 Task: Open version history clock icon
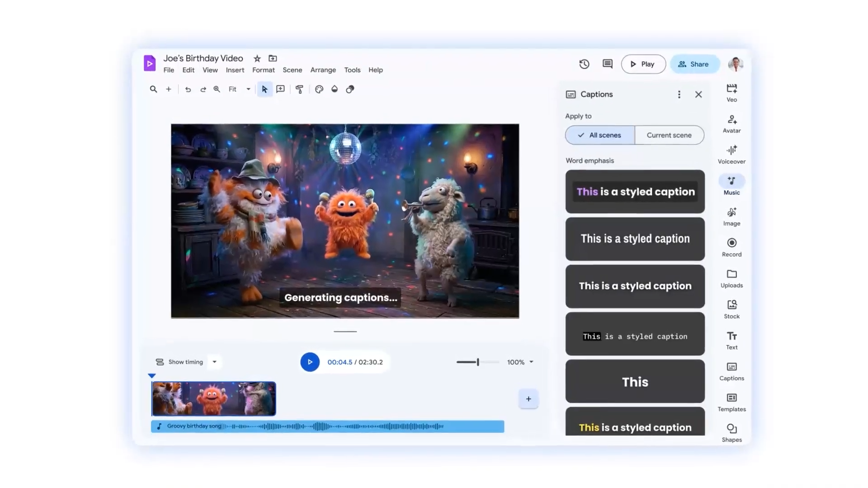(584, 64)
